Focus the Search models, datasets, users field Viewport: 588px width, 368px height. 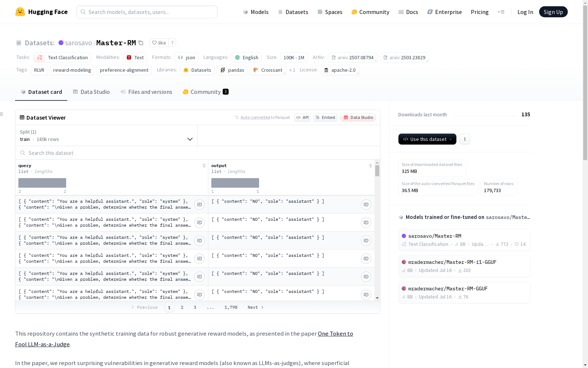pyautogui.click(x=147, y=12)
